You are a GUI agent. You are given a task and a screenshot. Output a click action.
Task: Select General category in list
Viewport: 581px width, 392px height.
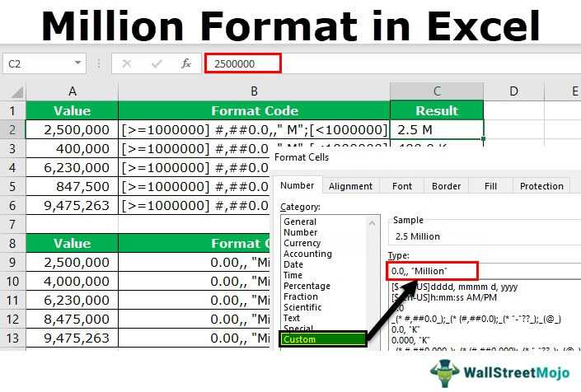coord(300,222)
